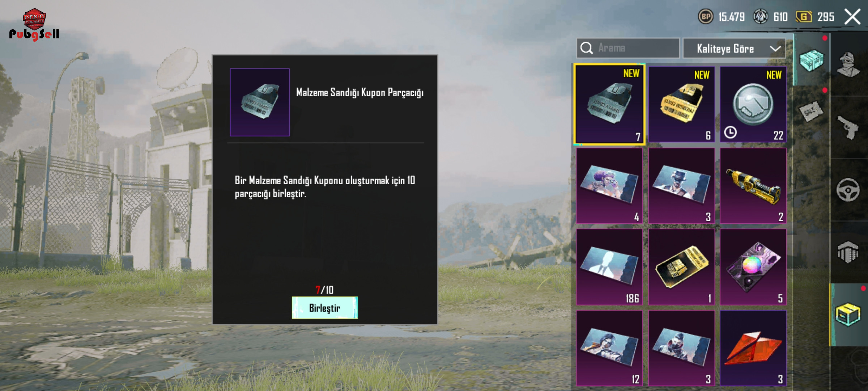Open the pistol weapons category icon
The width and height of the screenshot is (868, 391).
(x=848, y=127)
